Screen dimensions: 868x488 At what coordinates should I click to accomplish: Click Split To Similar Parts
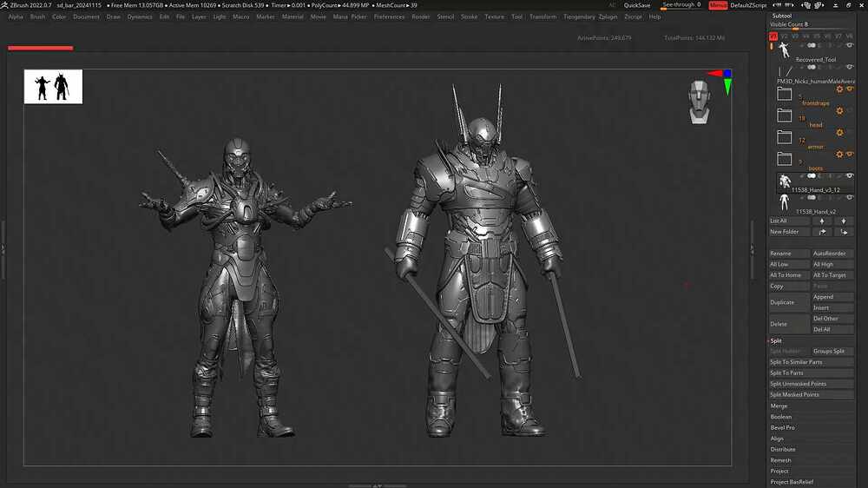click(811, 362)
